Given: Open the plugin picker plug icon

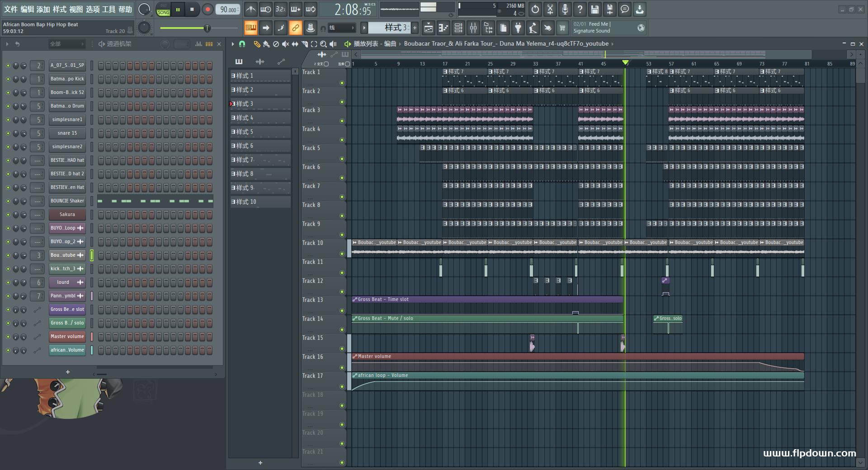Looking at the screenshot, I should point(518,28).
